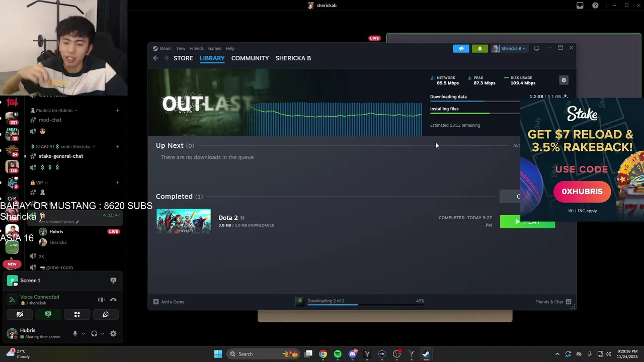
Task: Add a channel to VIP category
Action: 117,183
